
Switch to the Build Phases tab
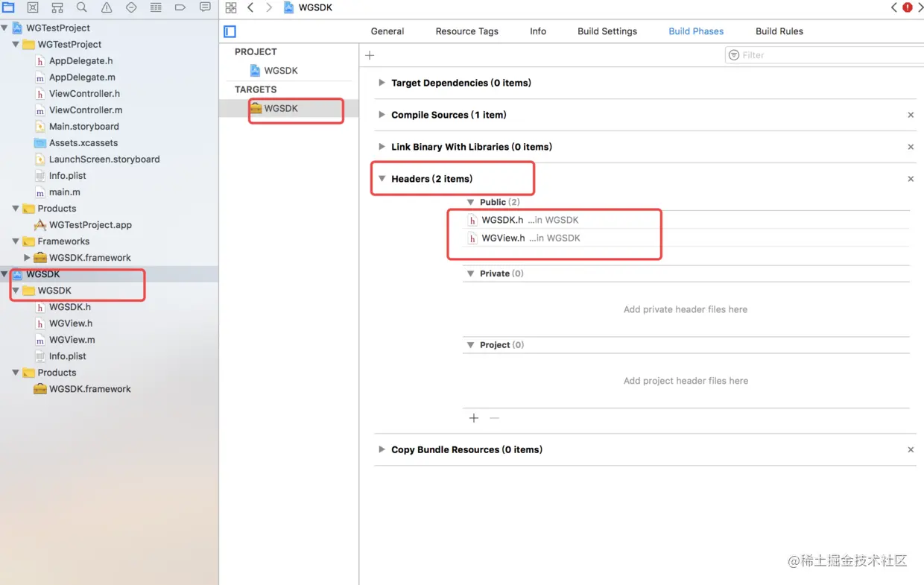point(696,31)
